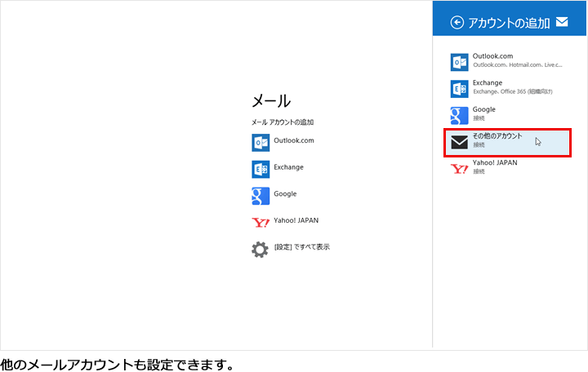Screen dimensions: 588x372
Task: Click 接続 text under Google
Action: pyautogui.click(x=479, y=118)
